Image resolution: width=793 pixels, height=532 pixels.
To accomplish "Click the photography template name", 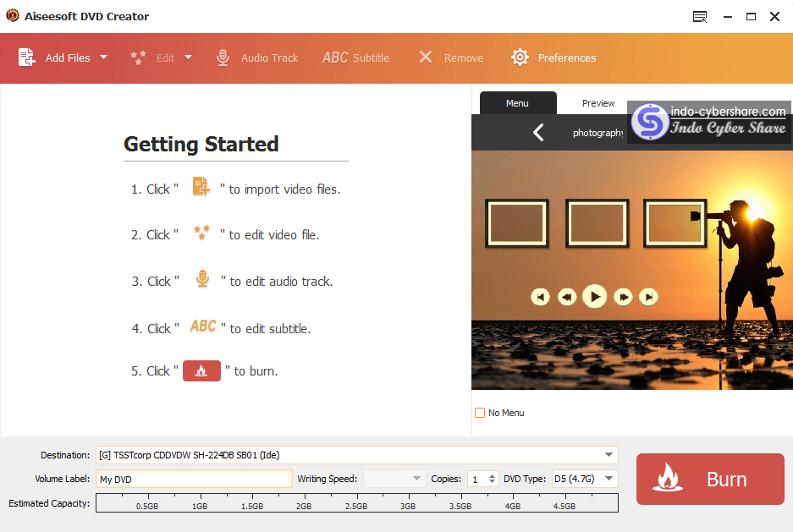I will tap(598, 133).
